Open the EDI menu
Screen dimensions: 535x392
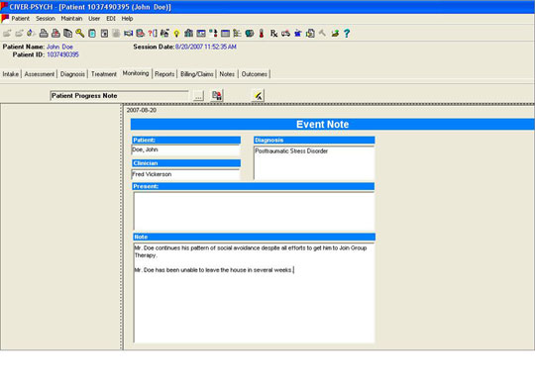tap(111, 19)
